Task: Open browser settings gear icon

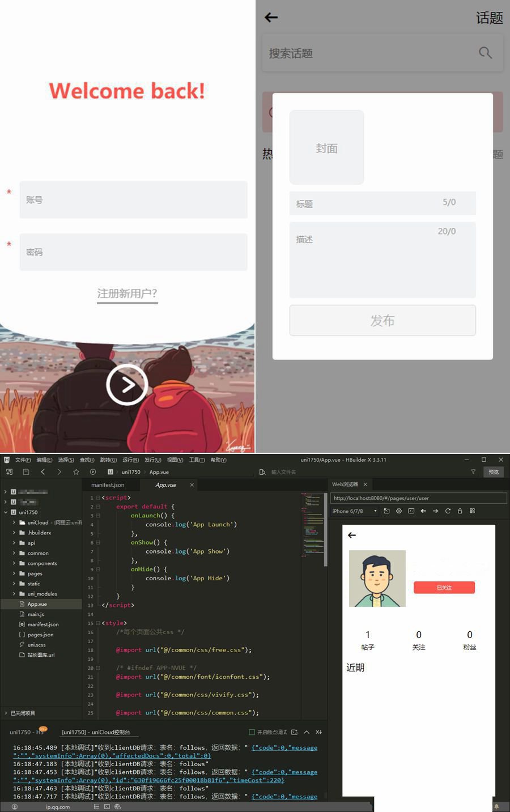Action: pyautogui.click(x=399, y=511)
